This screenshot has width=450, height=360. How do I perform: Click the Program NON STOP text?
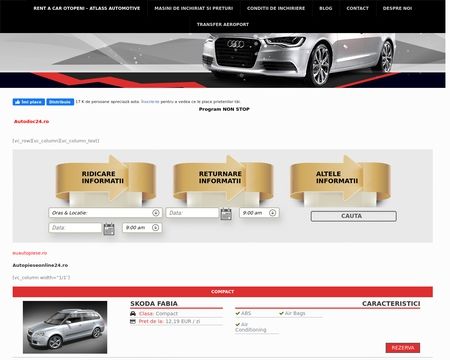tap(224, 109)
